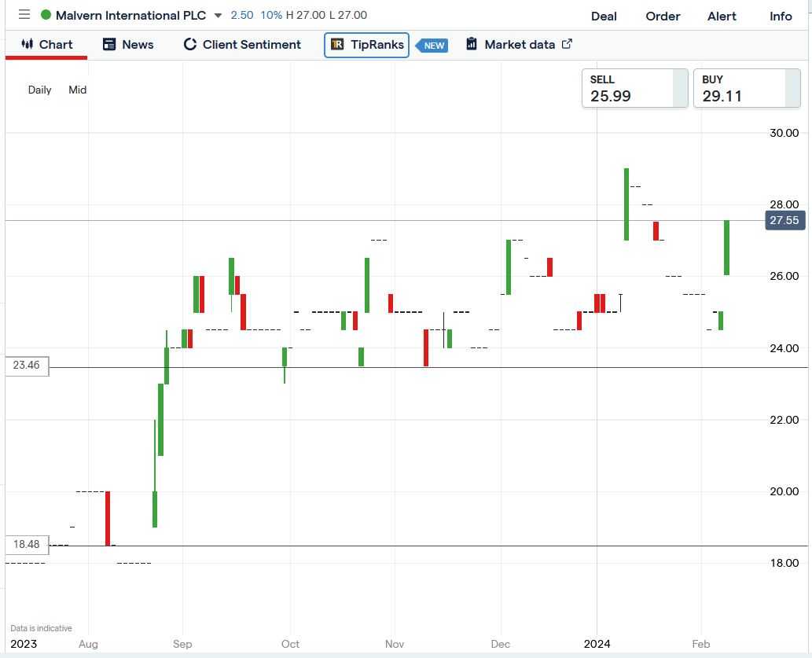Click the Oct date axis label

[291, 644]
